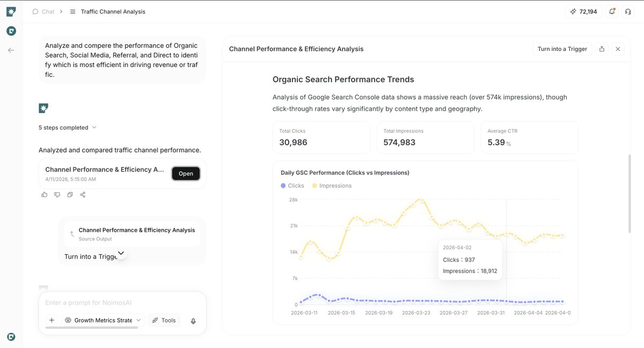Open the Growth Metrics Strategy dropdown
The image size is (644, 348).
[103, 320]
